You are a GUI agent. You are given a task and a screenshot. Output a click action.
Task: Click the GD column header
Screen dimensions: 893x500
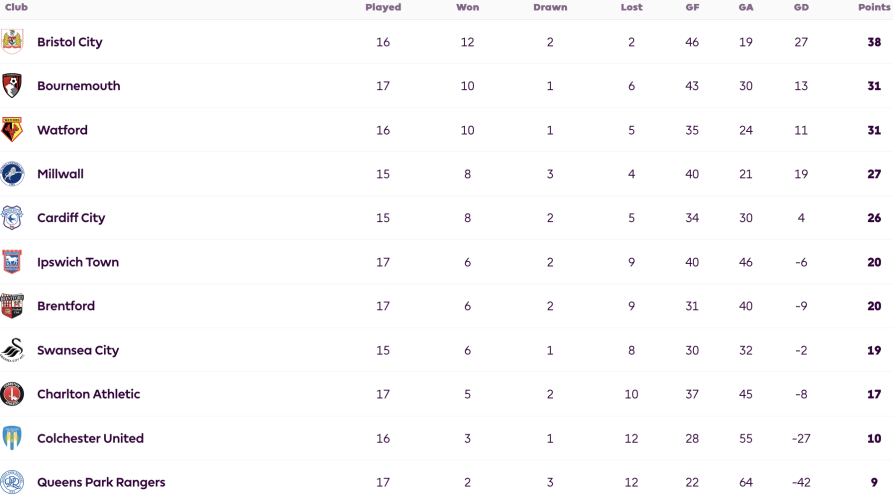[x=801, y=7]
